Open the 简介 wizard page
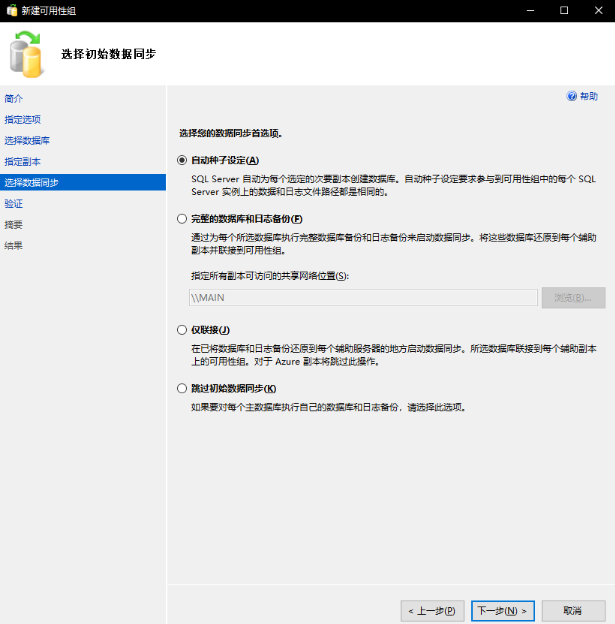 14,98
